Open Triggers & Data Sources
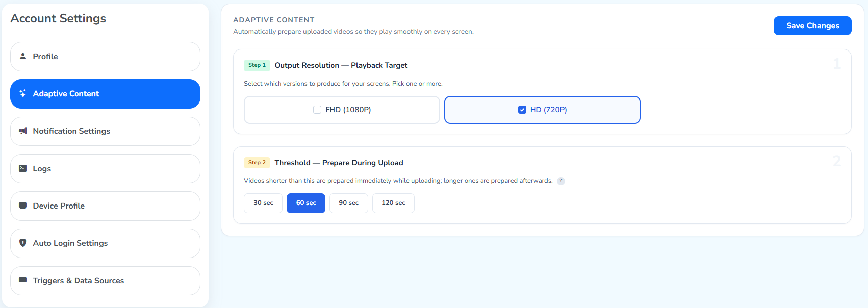 (105, 281)
